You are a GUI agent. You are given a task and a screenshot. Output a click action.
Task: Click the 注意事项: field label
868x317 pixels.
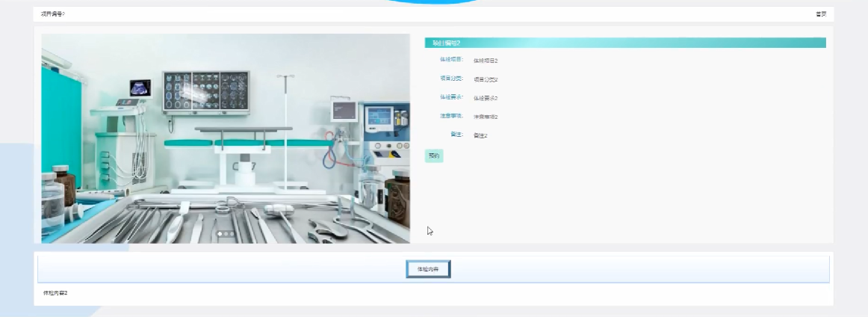coord(452,116)
